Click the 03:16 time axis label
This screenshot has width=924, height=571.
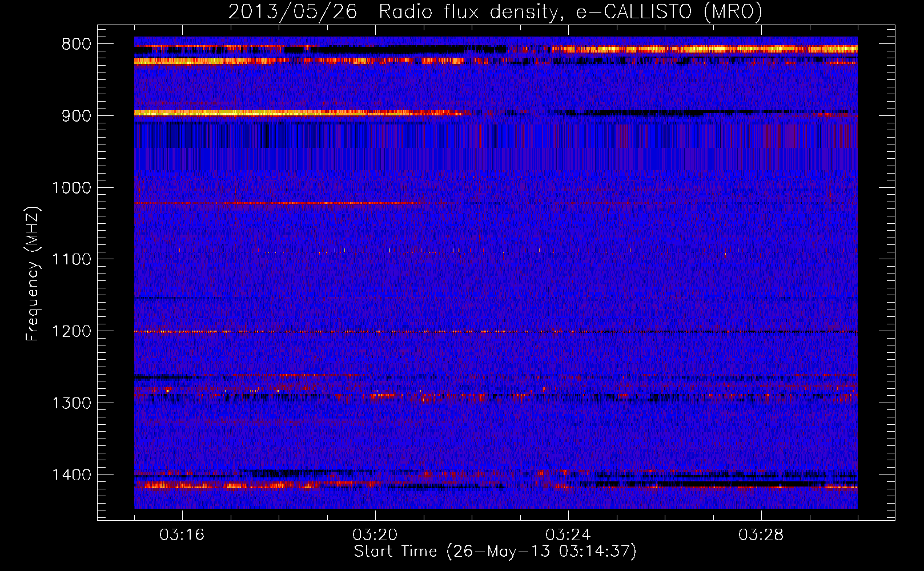(182, 535)
